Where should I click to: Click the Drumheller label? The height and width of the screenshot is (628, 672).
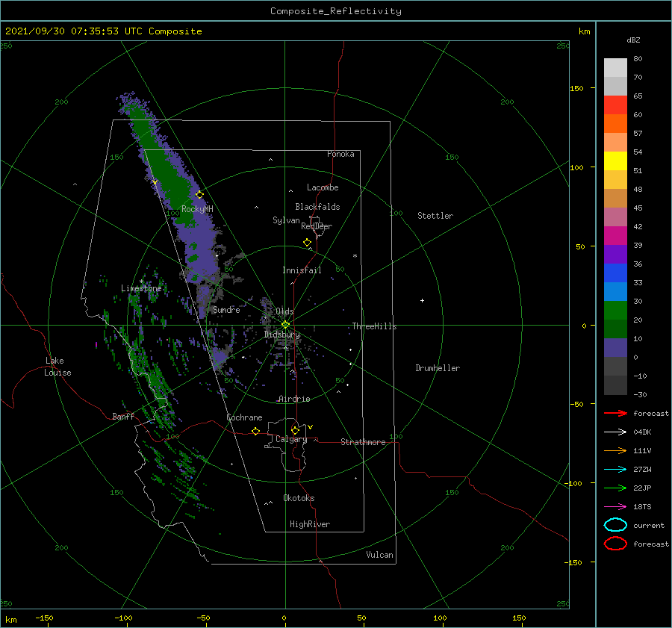438,368
